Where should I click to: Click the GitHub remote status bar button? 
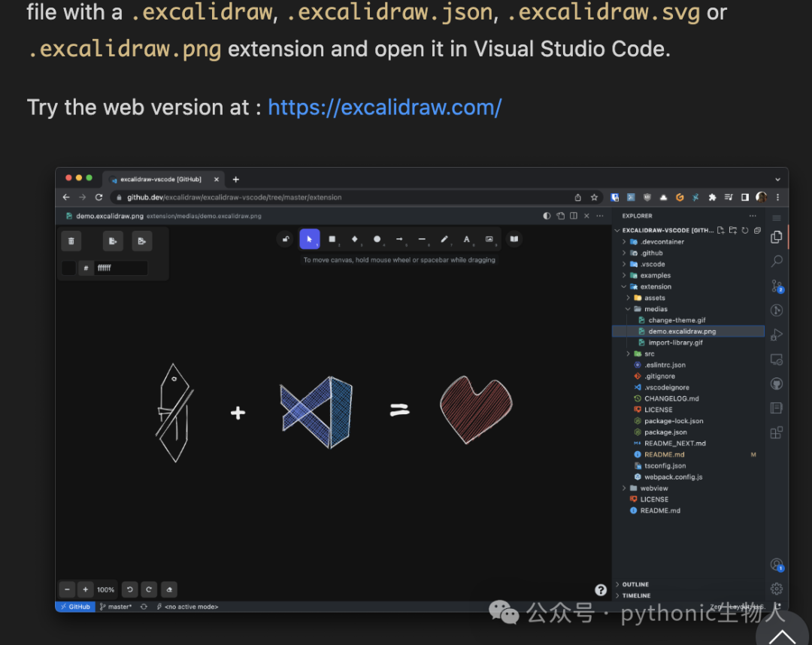coord(76,607)
